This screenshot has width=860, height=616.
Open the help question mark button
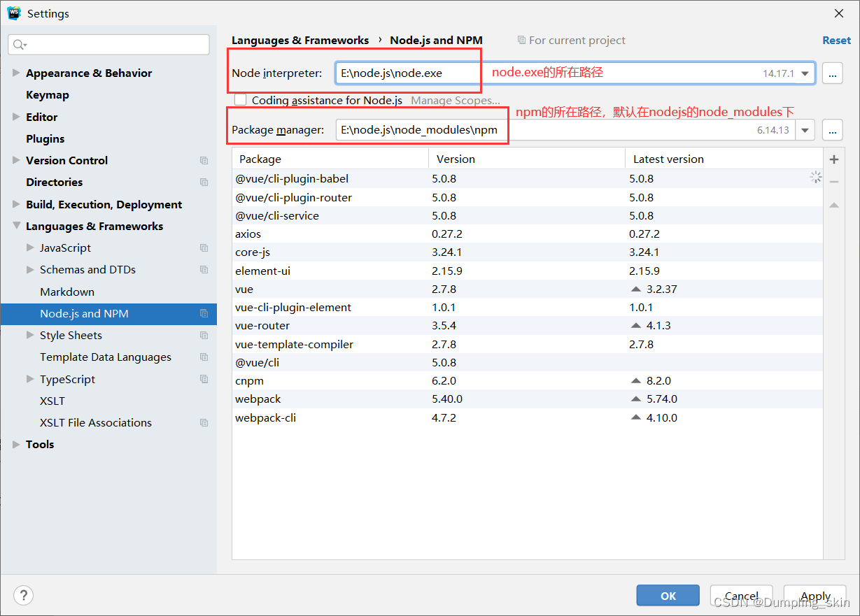[23, 596]
